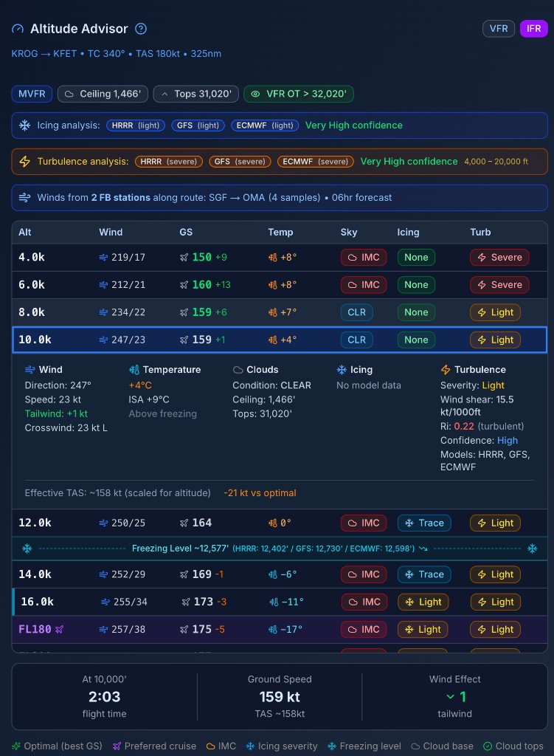The width and height of the screenshot is (554, 756).
Task: Switch to VFR mode
Action: click(498, 29)
